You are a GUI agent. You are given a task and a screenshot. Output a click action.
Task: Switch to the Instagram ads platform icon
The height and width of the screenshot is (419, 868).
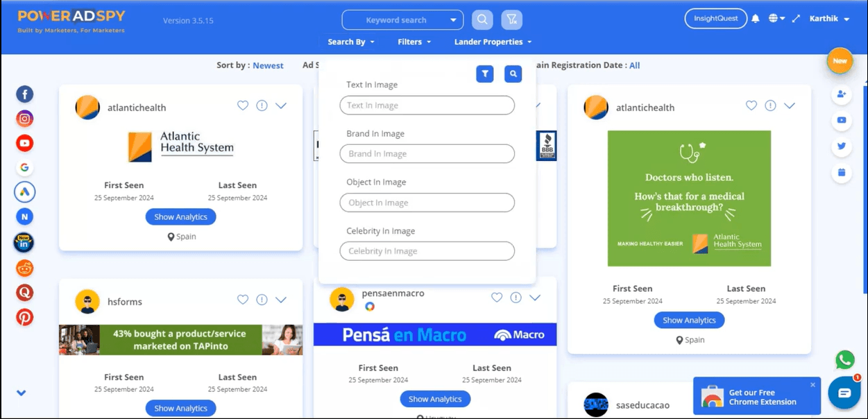pyautogui.click(x=25, y=119)
